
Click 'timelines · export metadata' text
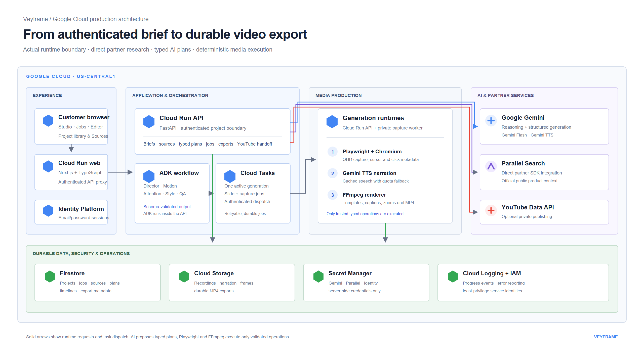click(x=86, y=291)
